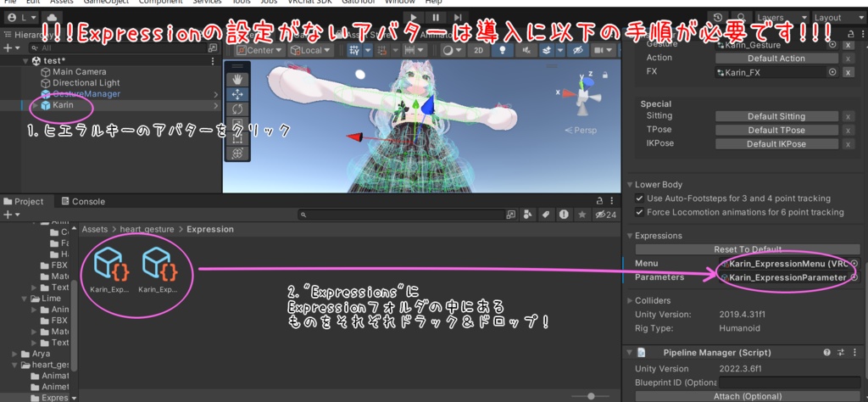The image size is (868, 402).
Task: Switch to the Project tab
Action: (25, 202)
